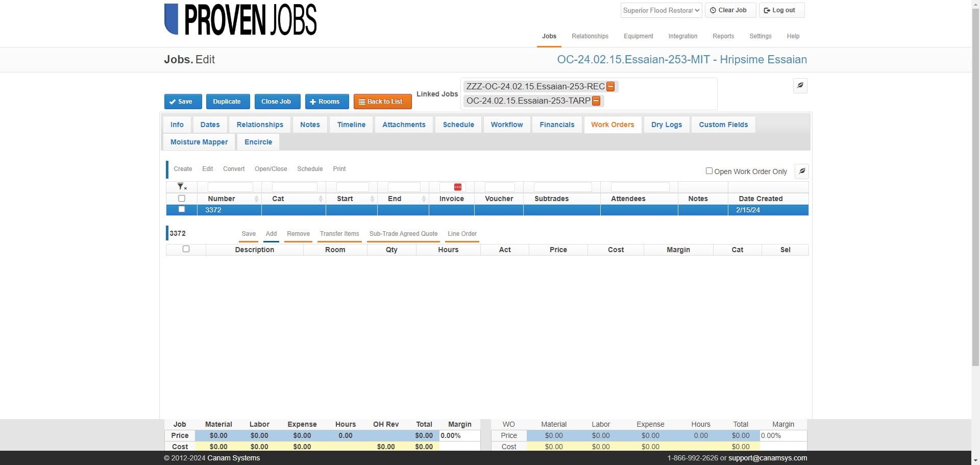980x465 pixels.
Task: Select the checkbox for work order 3372
Action: pos(182,210)
